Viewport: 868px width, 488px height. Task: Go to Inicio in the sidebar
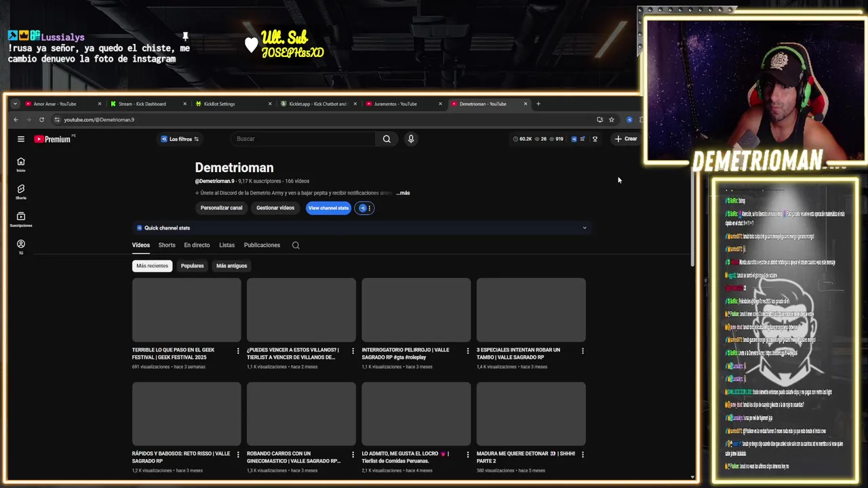click(21, 165)
